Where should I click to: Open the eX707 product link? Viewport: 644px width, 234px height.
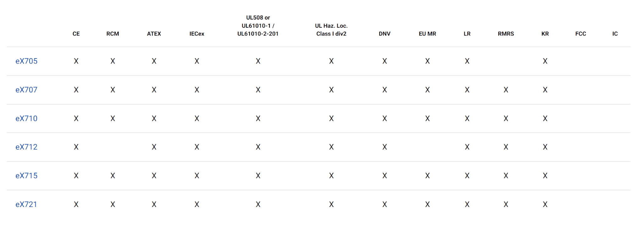[x=26, y=90]
